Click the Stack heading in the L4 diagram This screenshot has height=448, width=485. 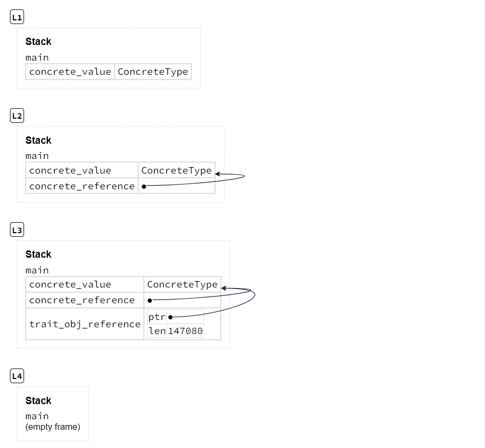point(38,400)
